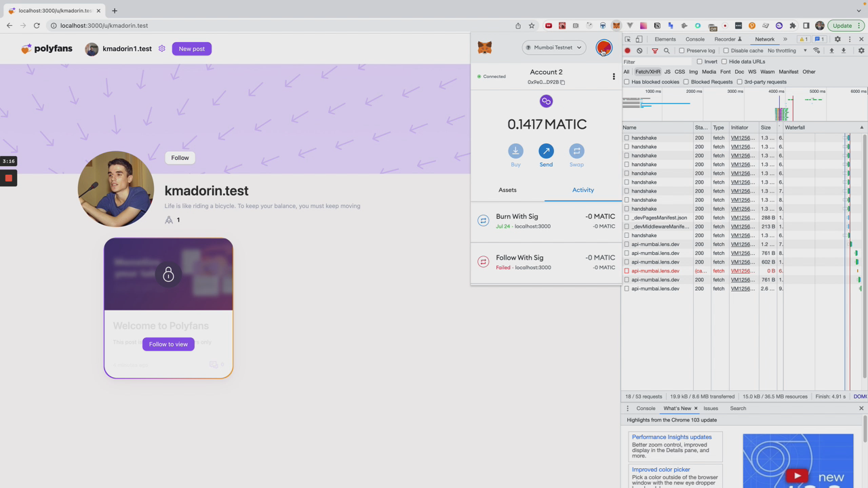Open Mumbai Testnet network dropdown
This screenshot has width=868, height=488.
coord(554,47)
